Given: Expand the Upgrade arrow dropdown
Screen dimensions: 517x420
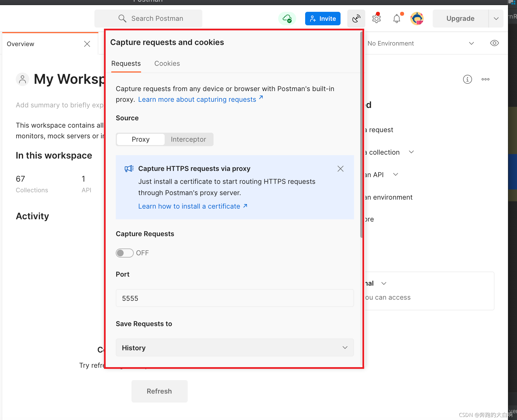Looking at the screenshot, I should [496, 19].
